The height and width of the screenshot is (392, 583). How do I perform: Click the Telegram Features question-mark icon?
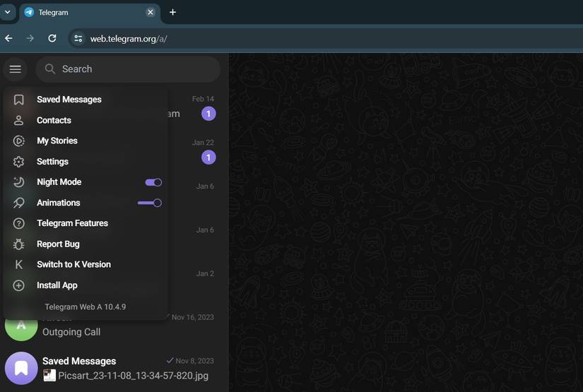[18, 223]
